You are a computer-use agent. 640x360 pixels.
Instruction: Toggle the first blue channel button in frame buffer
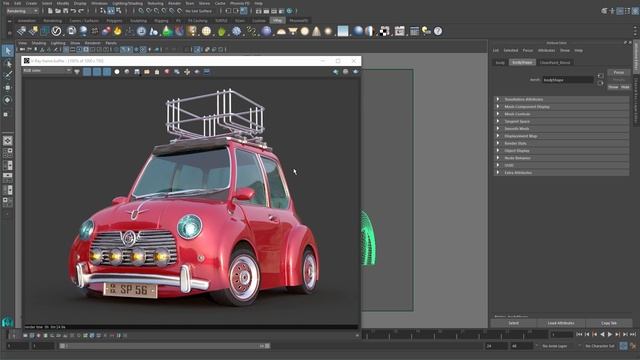coord(87,72)
